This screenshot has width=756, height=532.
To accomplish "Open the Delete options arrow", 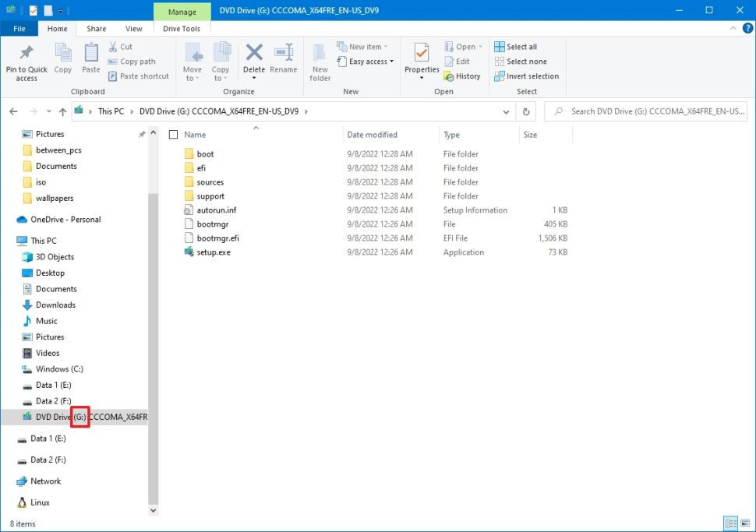I will (254, 78).
